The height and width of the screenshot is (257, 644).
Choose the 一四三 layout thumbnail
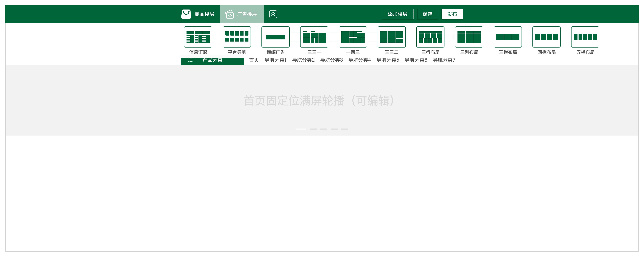(353, 37)
